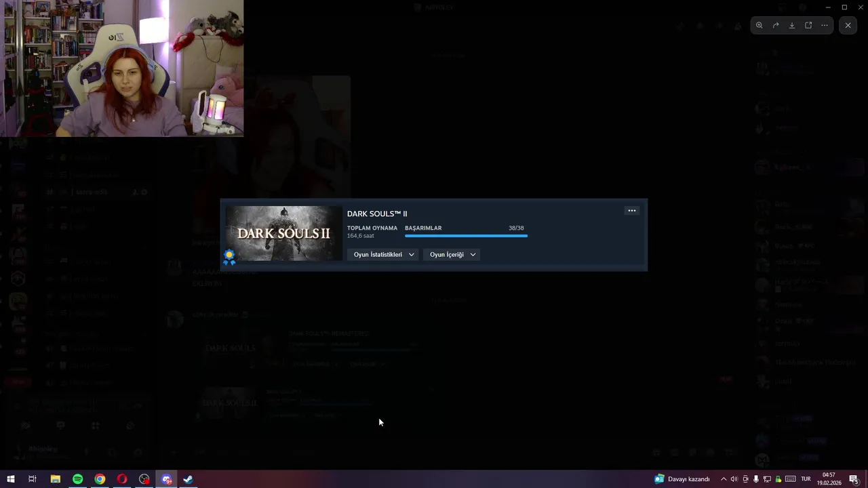The width and height of the screenshot is (868, 488).
Task: Click the webcam overlay of the streamer
Action: [x=122, y=68]
